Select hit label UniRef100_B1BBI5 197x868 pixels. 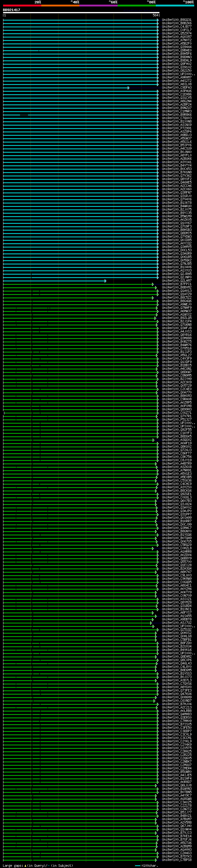(x=176, y=365)
